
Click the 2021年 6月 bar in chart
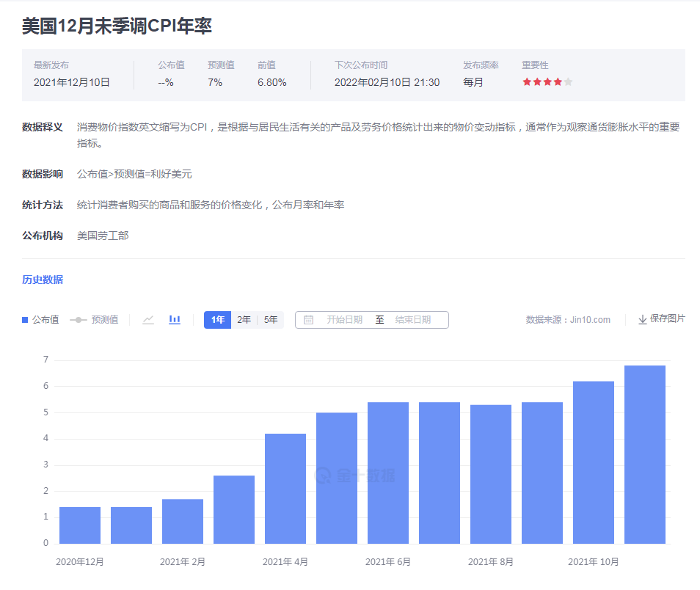[388, 473]
